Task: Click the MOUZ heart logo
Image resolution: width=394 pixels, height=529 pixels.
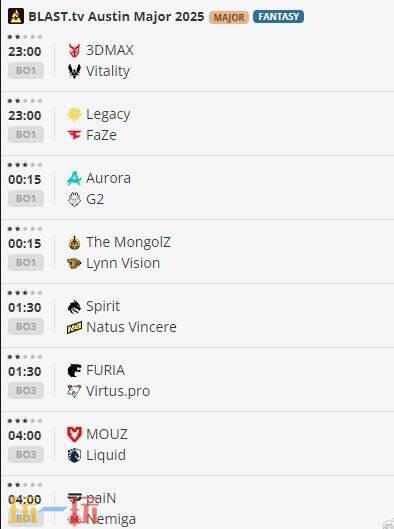Action: [74, 435]
